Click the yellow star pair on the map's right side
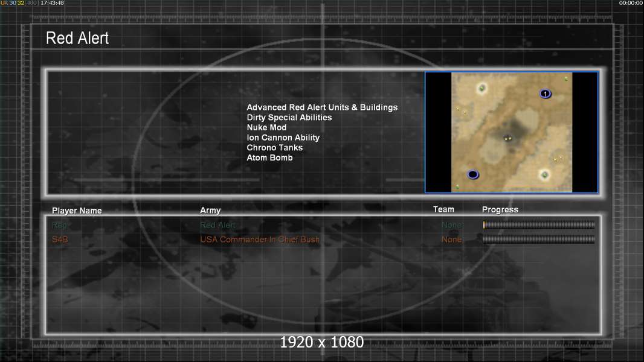This screenshot has height=362, width=644. tap(558, 159)
